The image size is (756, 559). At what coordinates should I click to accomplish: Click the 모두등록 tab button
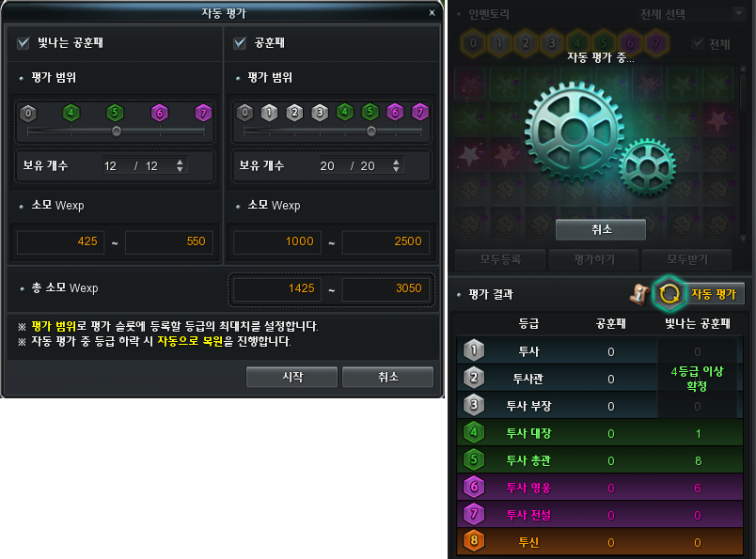pos(500,259)
